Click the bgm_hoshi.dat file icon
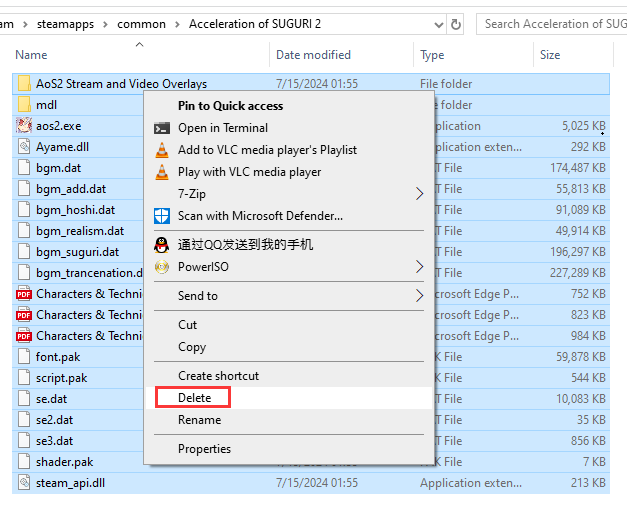The image size is (627, 507). pos(24,210)
